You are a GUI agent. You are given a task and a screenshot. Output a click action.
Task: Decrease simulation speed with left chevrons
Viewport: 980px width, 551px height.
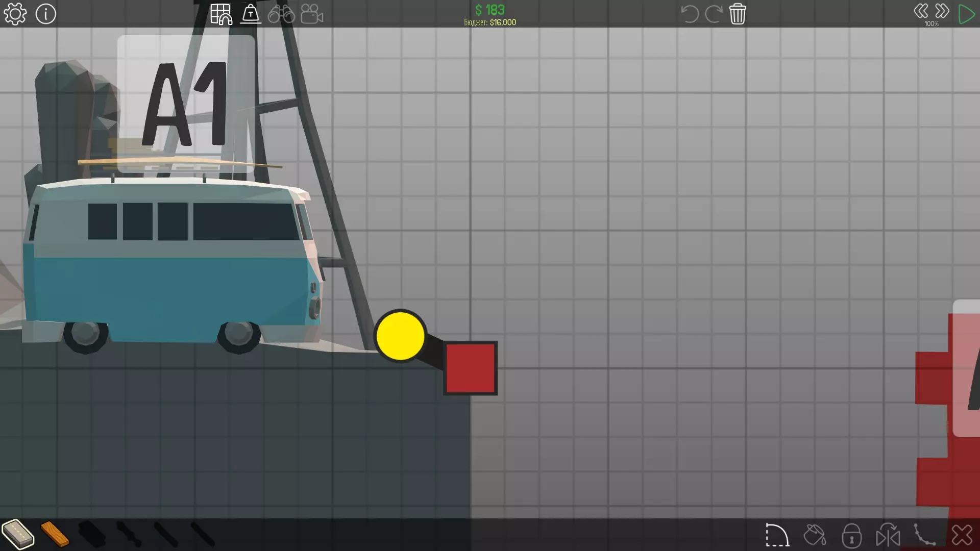(921, 11)
